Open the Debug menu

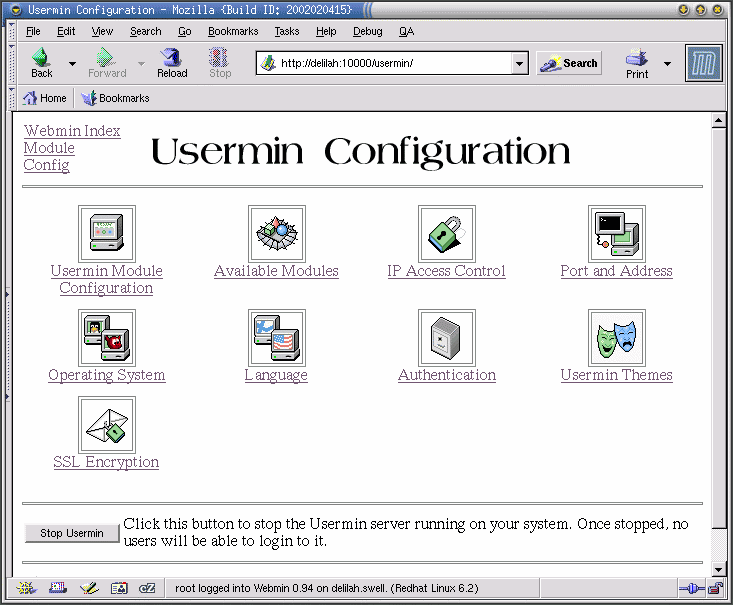point(367,31)
